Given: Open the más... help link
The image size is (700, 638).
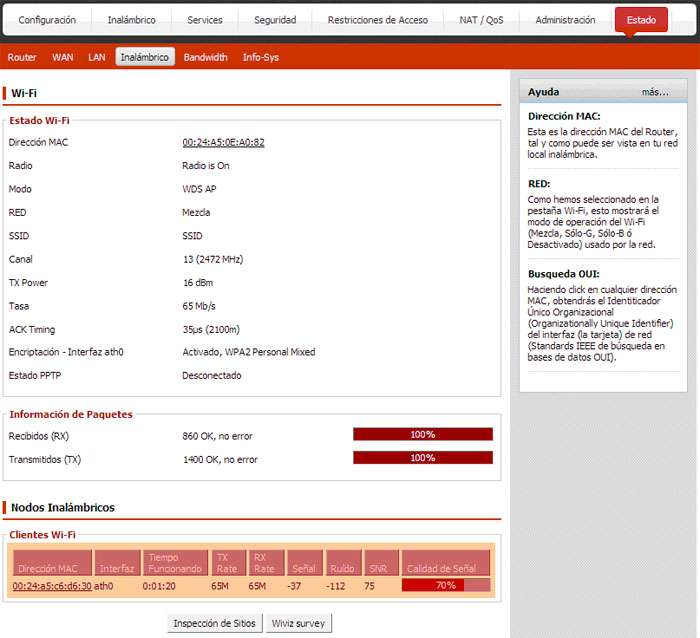Looking at the screenshot, I should (655, 92).
